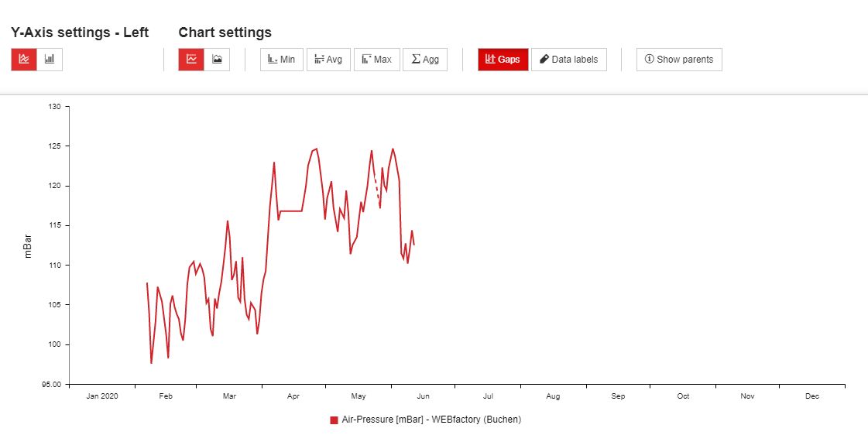Toggle the Min statistic button
This screenshot has width=868, height=442.
pyautogui.click(x=282, y=60)
